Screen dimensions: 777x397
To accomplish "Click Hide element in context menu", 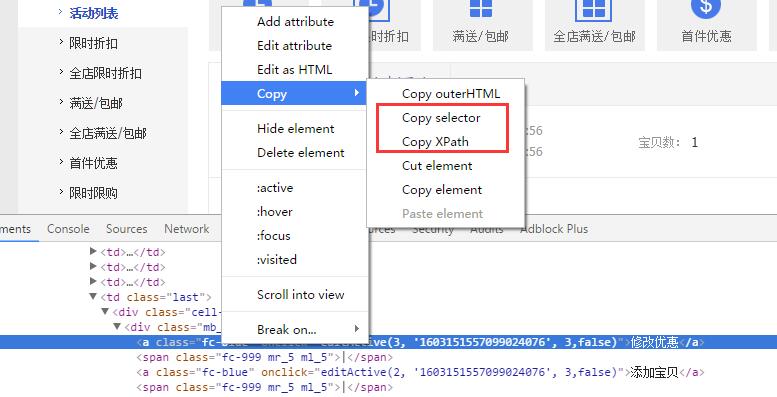I will coord(295,129).
